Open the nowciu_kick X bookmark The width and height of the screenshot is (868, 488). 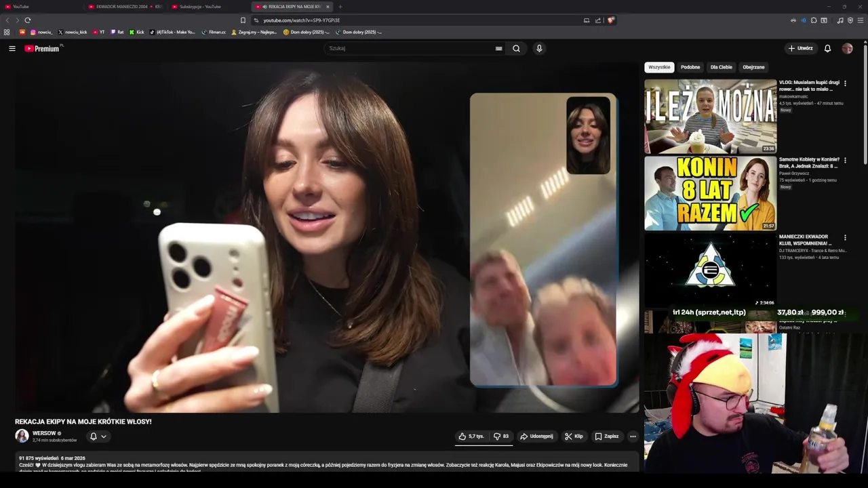pyautogui.click(x=73, y=32)
